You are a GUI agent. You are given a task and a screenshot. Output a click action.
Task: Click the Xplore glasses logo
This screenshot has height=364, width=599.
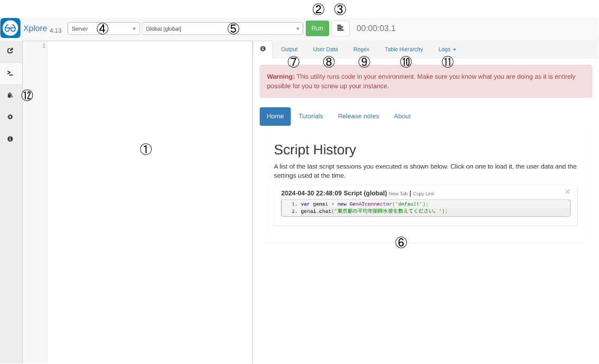pyautogui.click(x=11, y=28)
